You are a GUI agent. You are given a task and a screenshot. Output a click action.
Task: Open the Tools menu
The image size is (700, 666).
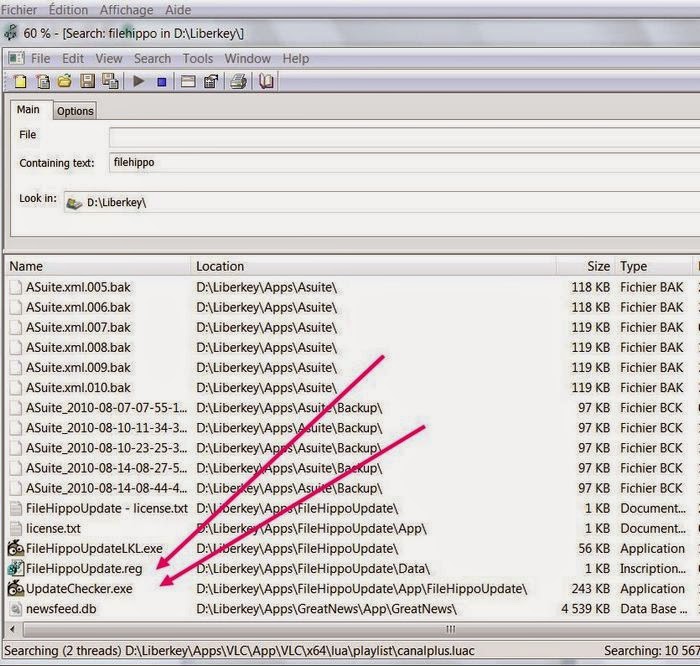click(x=198, y=58)
